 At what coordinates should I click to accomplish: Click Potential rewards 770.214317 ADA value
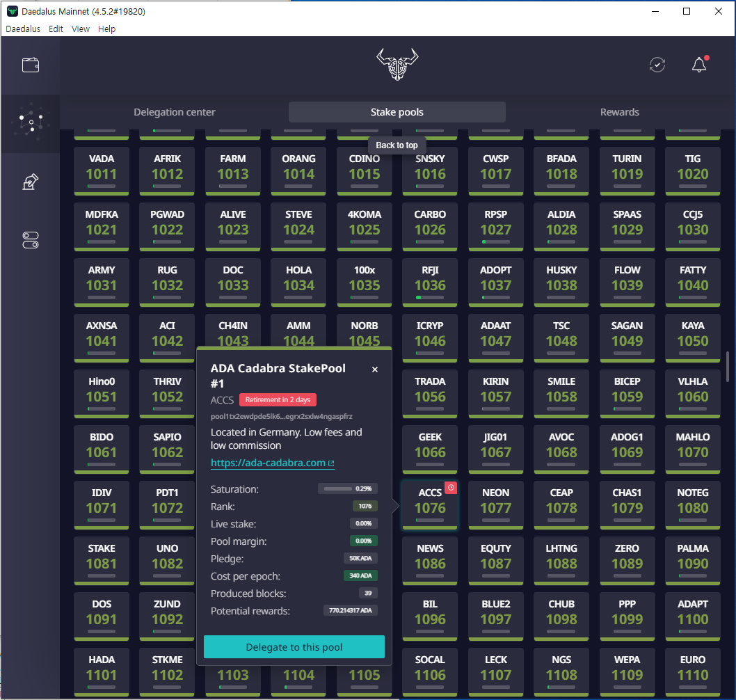pyautogui.click(x=350, y=610)
